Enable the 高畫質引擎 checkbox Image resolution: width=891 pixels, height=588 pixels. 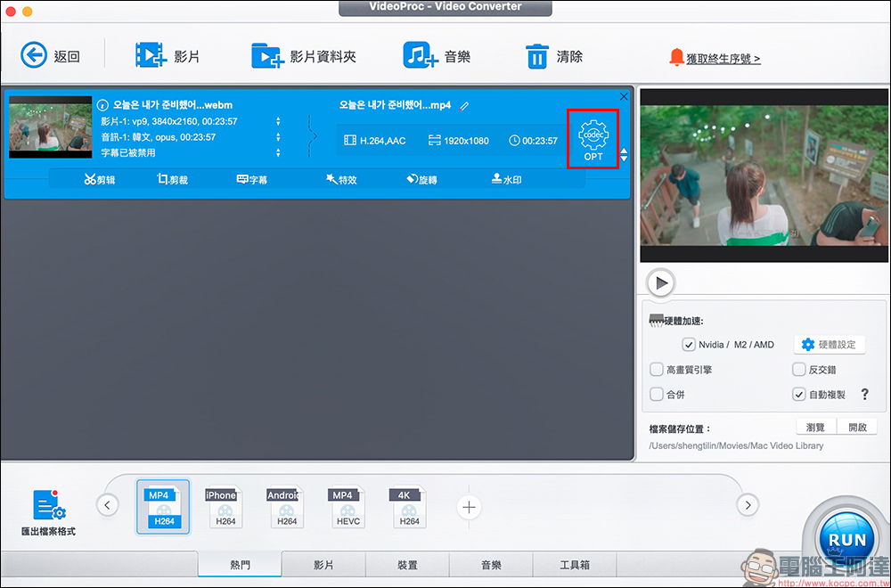point(657,370)
